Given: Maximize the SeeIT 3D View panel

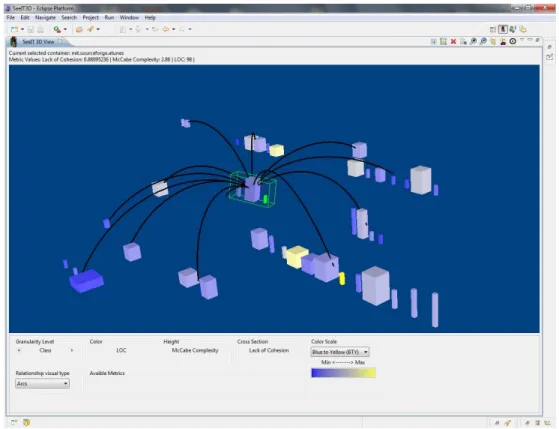Looking at the screenshot, I should [537, 40].
